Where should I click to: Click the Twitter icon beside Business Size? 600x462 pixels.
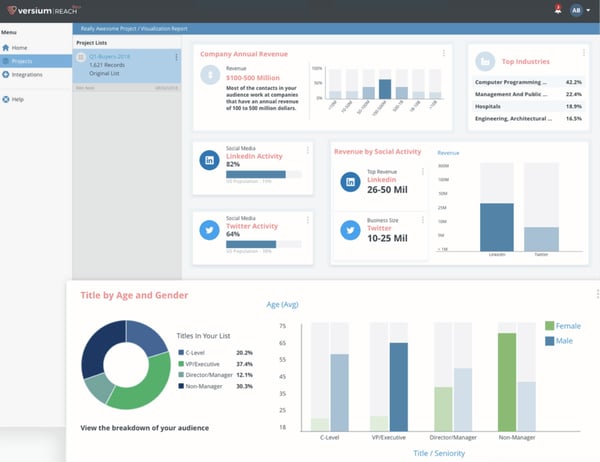pos(350,230)
